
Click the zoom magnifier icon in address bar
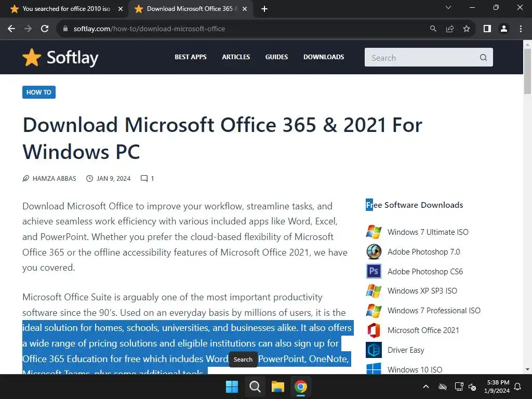433,29
